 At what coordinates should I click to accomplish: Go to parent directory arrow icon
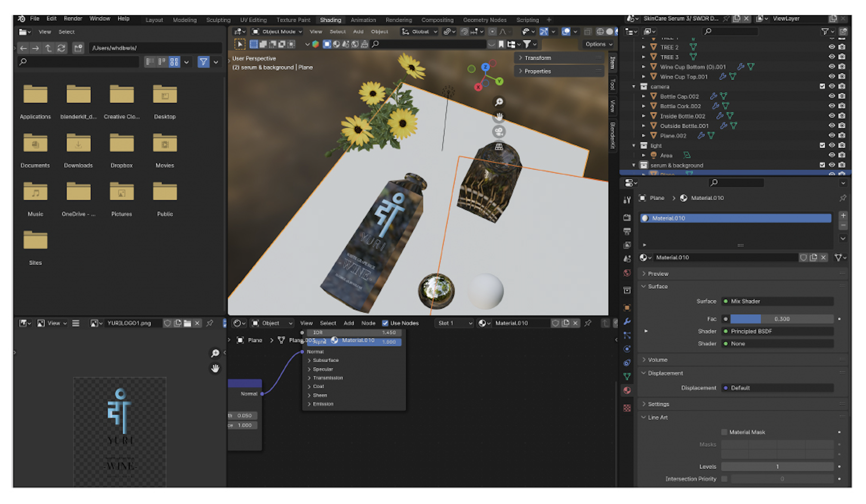click(x=48, y=48)
